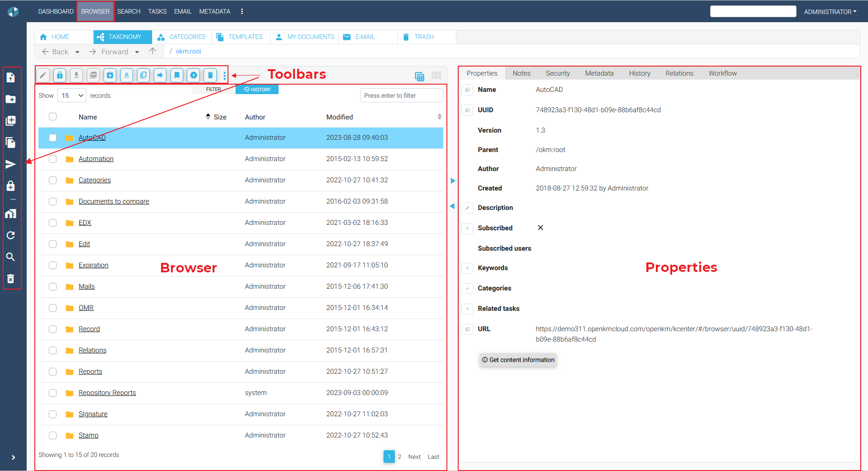
Task: Click the lock icon in top toolbar
Action: [60, 75]
